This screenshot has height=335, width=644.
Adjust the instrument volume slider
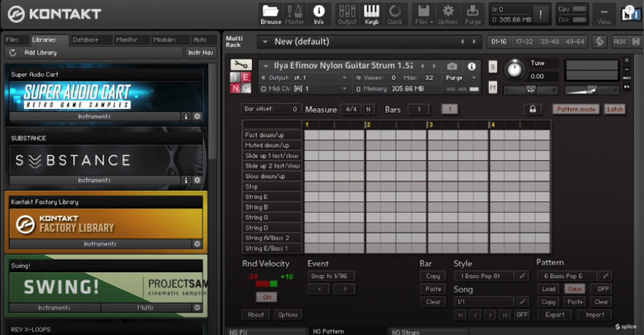591,90
